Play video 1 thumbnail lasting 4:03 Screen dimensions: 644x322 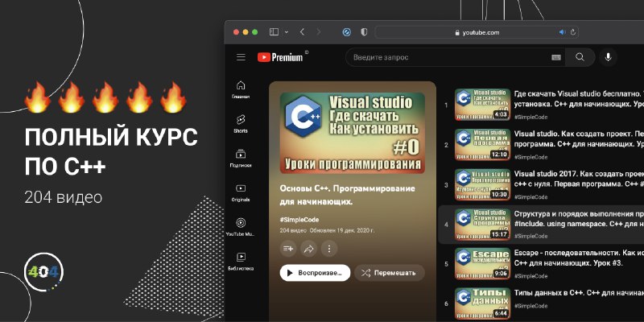pyautogui.click(x=482, y=105)
